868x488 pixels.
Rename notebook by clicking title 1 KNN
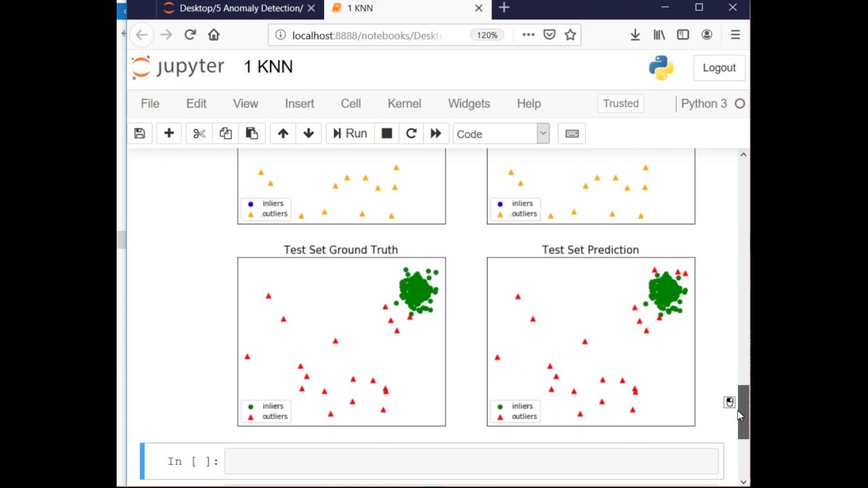tap(268, 66)
